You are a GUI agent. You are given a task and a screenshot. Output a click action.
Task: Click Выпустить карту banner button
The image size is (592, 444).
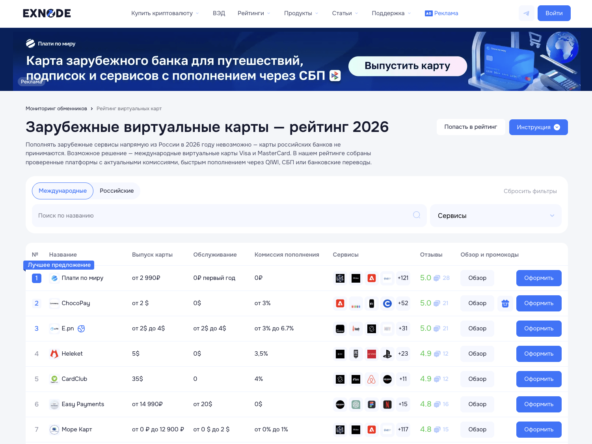[x=407, y=66]
